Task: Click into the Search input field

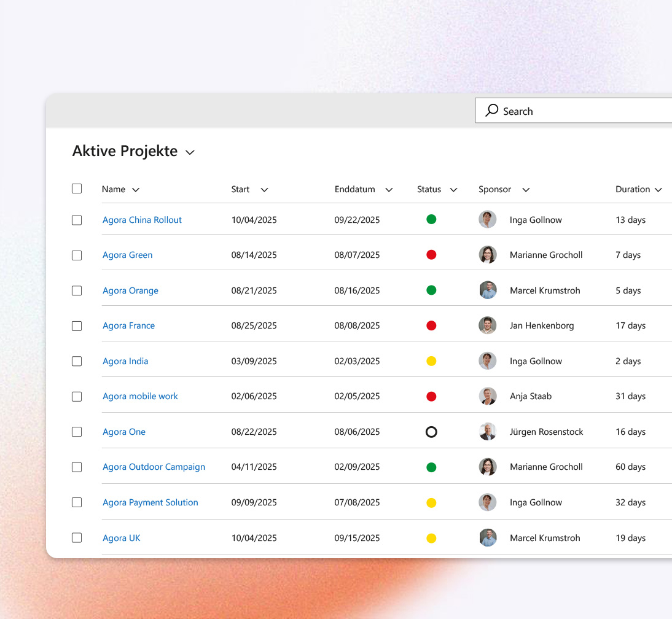Action: pos(574,111)
